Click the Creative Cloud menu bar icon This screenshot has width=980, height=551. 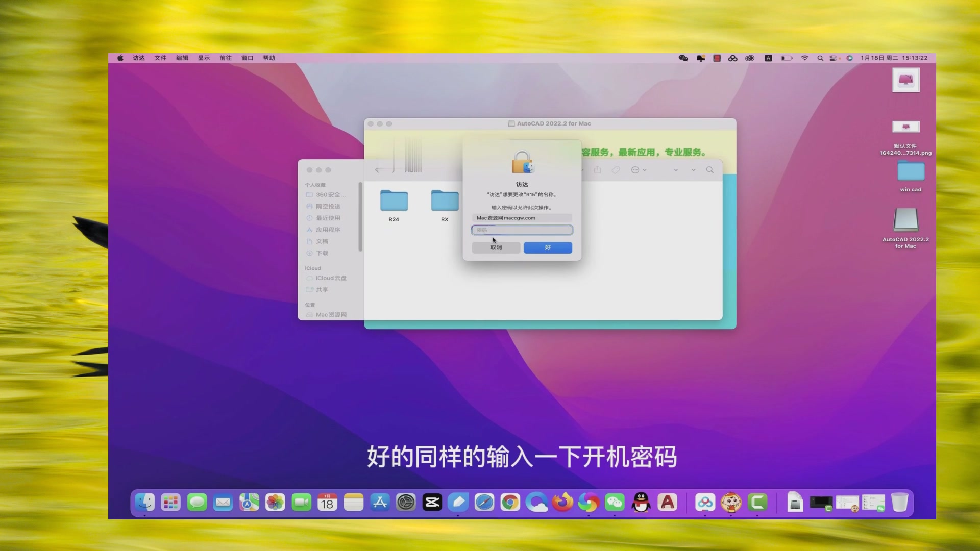(750, 58)
